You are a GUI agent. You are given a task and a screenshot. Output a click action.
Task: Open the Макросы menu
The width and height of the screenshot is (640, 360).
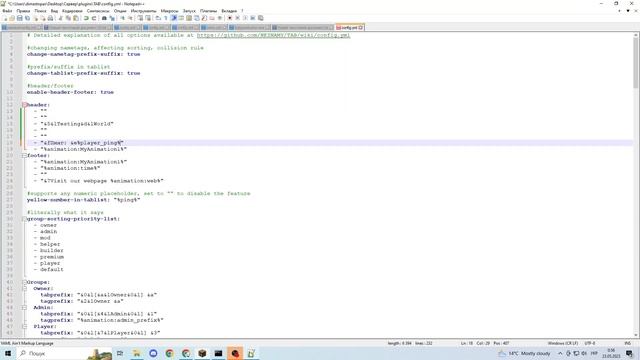tap(169, 11)
